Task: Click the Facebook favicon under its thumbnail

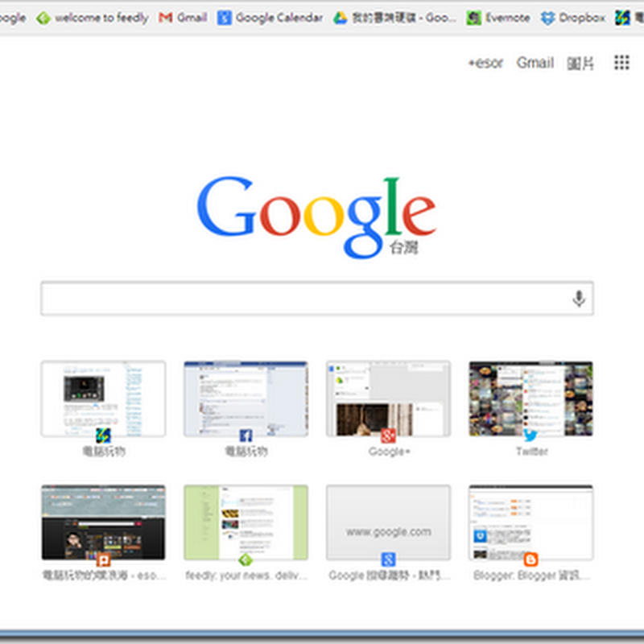Action: click(x=246, y=436)
